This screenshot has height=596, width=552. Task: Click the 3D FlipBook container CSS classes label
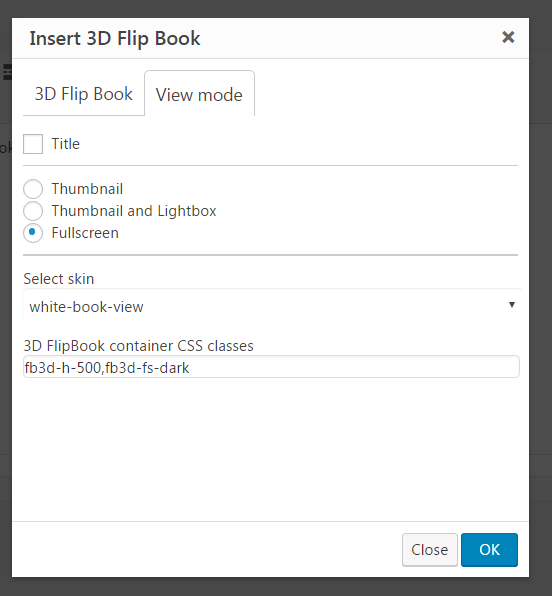(x=138, y=346)
